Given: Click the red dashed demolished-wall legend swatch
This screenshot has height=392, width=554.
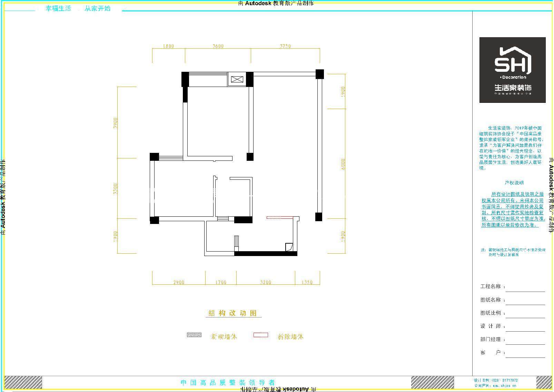Looking at the screenshot, I should 260,335.
